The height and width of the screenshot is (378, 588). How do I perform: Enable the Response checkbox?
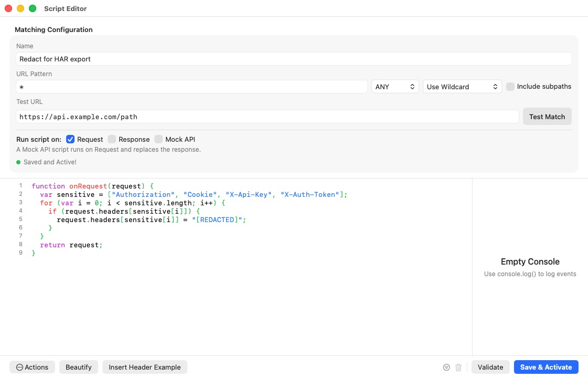[112, 139]
